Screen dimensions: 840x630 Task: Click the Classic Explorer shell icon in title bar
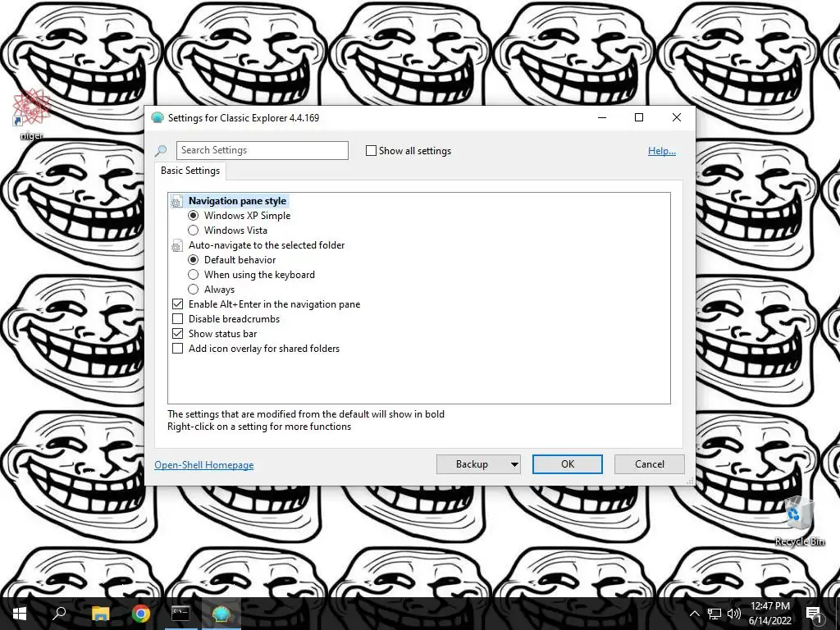tap(157, 118)
